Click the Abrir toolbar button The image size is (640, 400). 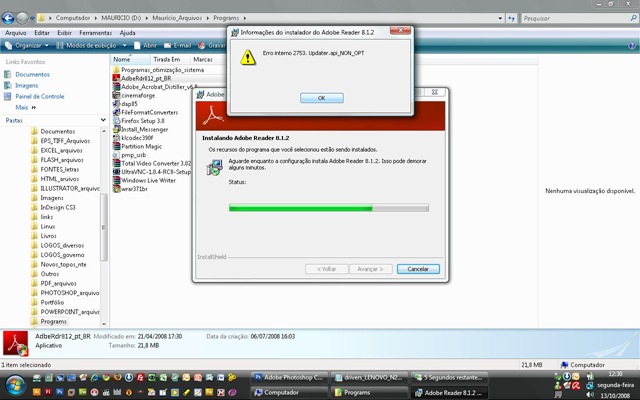[145, 45]
